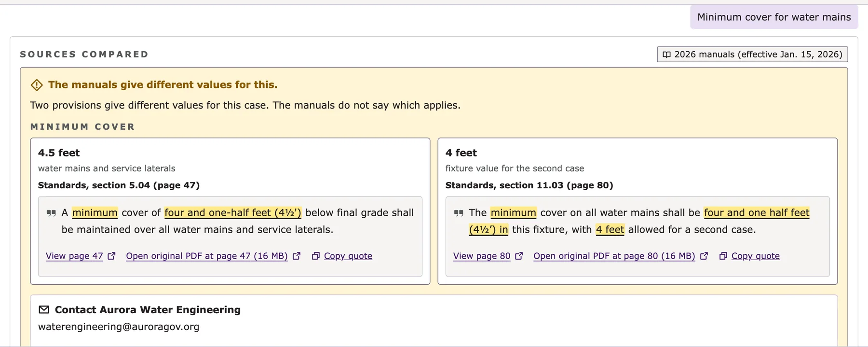Click the quotation mark icon in section 11.03 quote
Screen dimensions: 868x347
point(459,213)
